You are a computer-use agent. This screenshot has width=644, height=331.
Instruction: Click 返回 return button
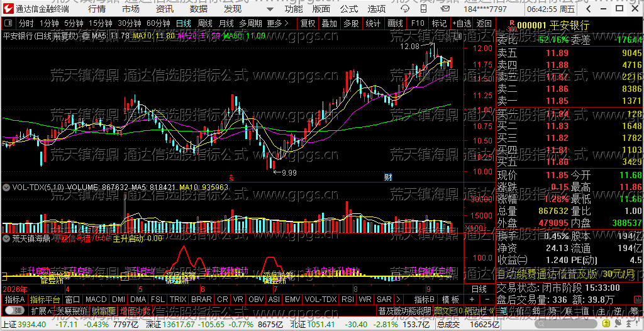[484, 23]
